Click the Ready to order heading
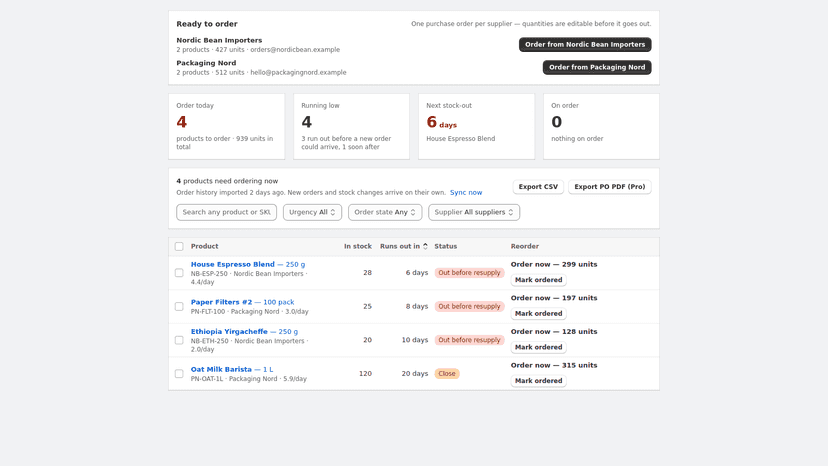 207,24
